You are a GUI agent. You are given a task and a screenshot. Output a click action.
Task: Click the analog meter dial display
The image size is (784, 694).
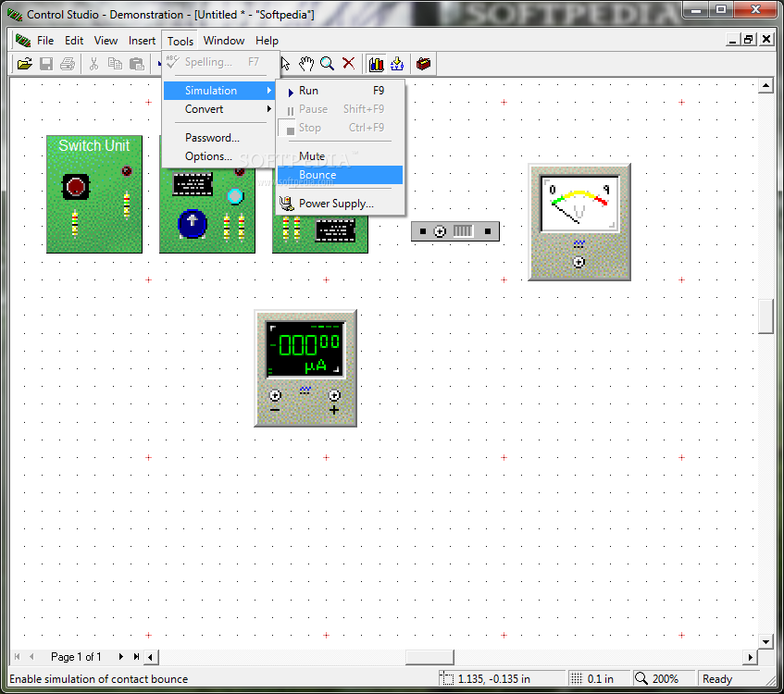[580, 204]
